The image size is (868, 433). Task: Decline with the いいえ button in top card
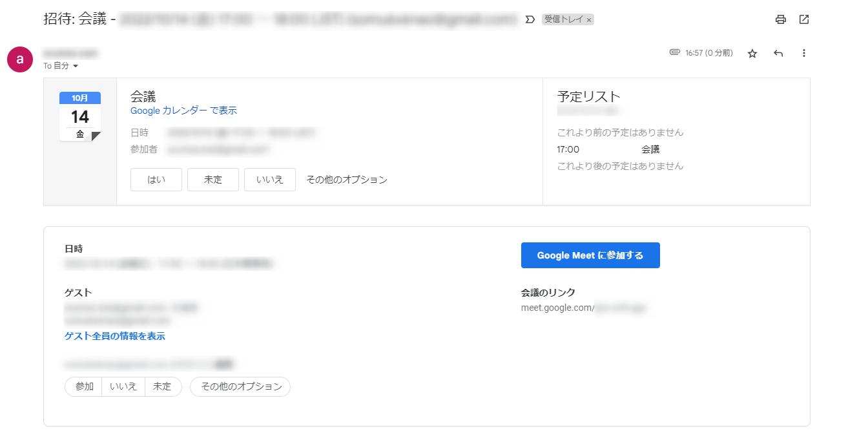pyautogui.click(x=270, y=180)
